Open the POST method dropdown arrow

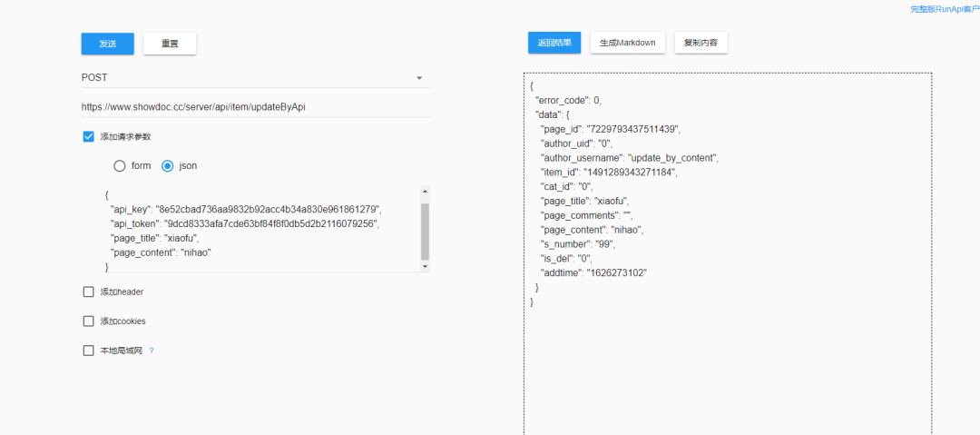419,78
